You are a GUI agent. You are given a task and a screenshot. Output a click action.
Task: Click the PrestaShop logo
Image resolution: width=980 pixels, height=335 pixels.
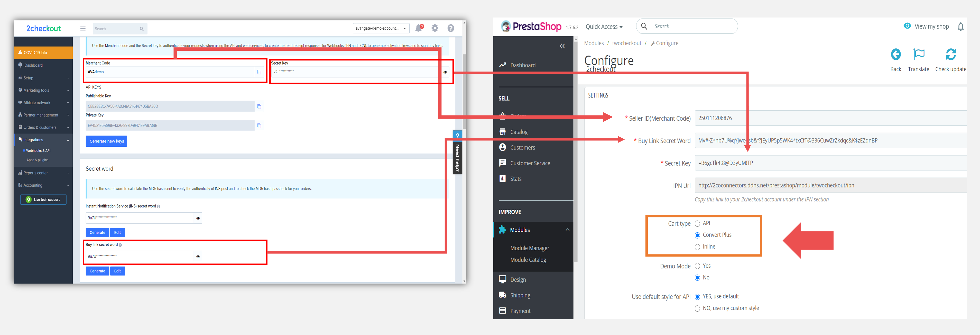pyautogui.click(x=531, y=26)
